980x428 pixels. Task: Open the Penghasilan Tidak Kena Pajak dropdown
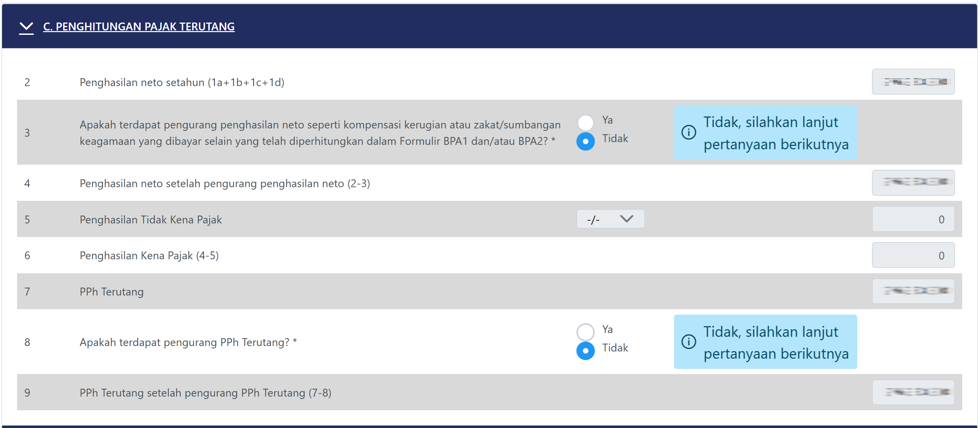610,219
